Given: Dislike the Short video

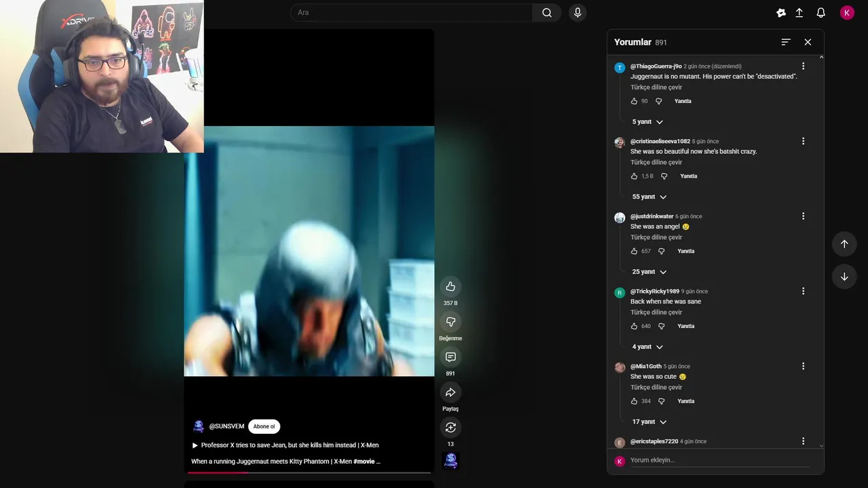Looking at the screenshot, I should [x=450, y=321].
